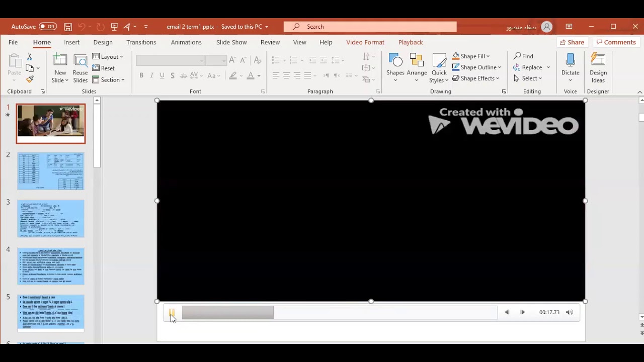Screen dimensions: 644x362
Task: Apply the text highlight color
Action: (233, 76)
